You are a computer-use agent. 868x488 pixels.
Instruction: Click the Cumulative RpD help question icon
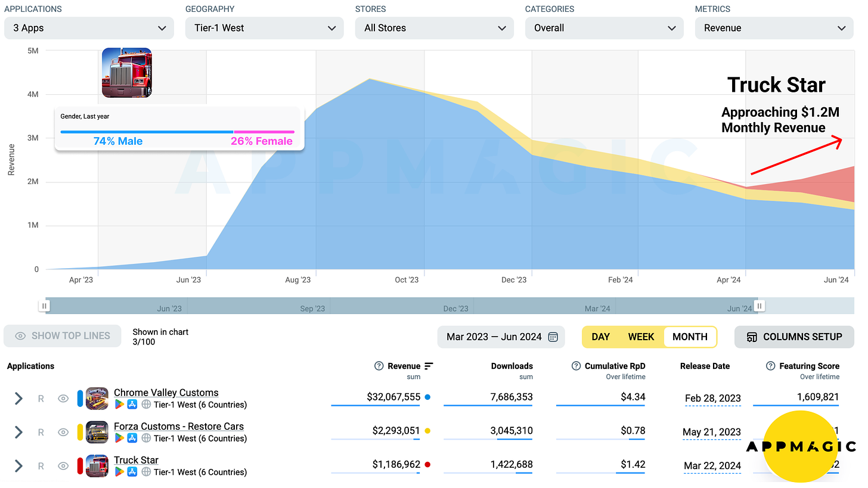576,366
